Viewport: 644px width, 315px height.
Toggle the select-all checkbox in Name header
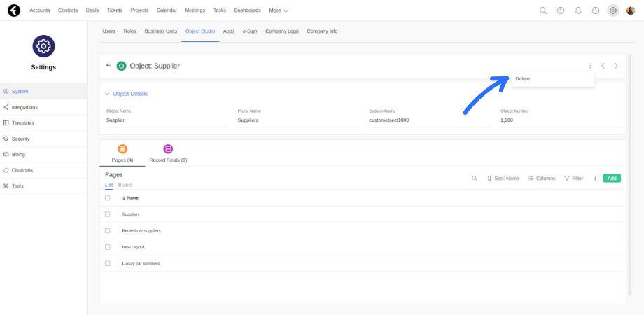[108, 197]
